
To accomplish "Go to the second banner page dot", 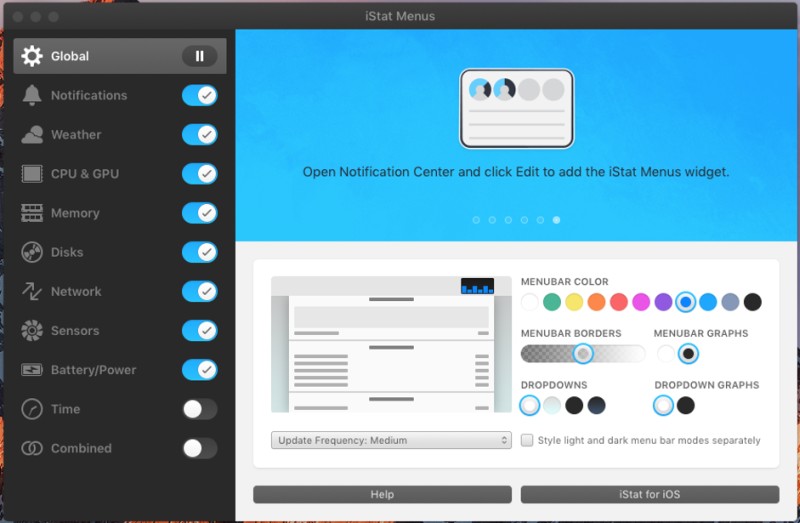I will click(492, 220).
